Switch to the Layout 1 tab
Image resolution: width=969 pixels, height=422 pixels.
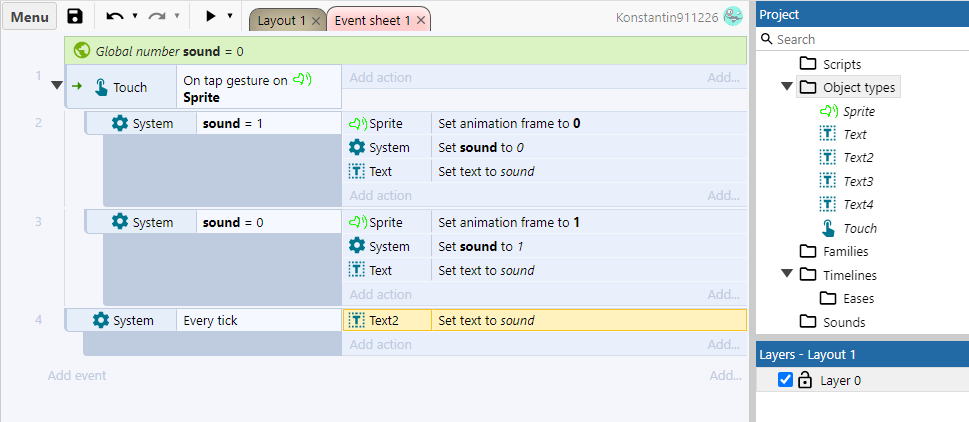pyautogui.click(x=281, y=20)
